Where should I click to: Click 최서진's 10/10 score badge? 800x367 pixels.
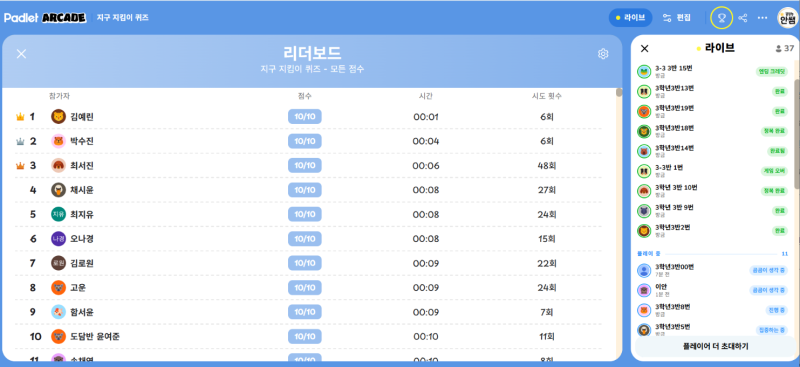tap(305, 165)
